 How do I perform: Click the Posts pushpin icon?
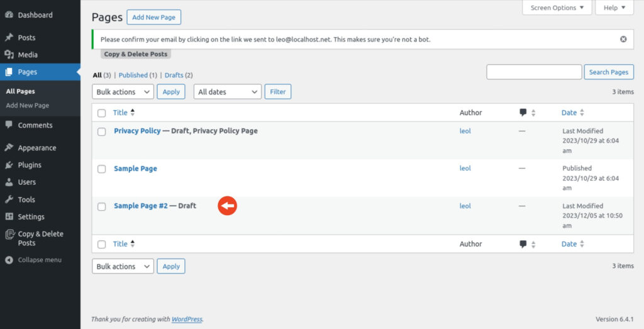(9, 37)
